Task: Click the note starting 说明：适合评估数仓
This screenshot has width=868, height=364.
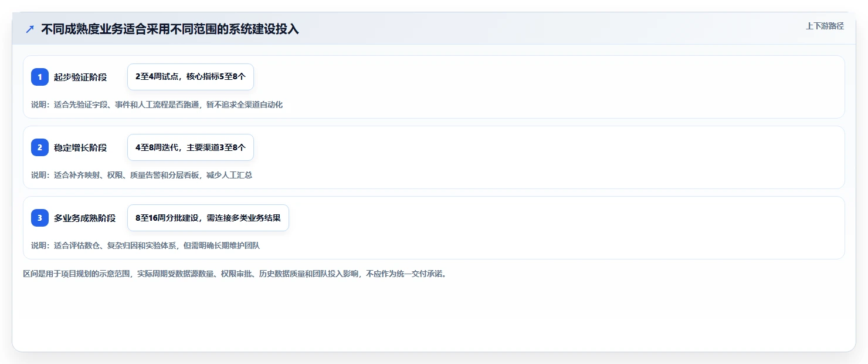Action: click(x=145, y=245)
